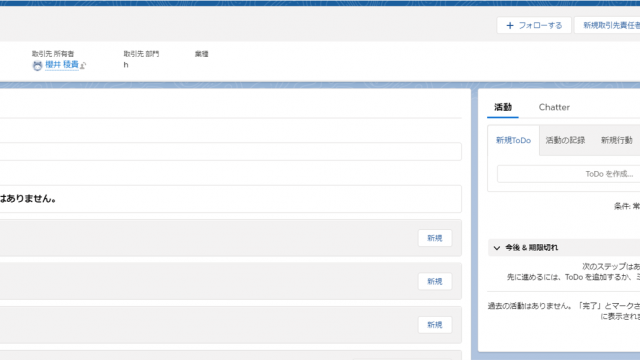Click the 今後 & 期限切れ heading text
Viewport: 640px width, 360px height.
point(531,248)
